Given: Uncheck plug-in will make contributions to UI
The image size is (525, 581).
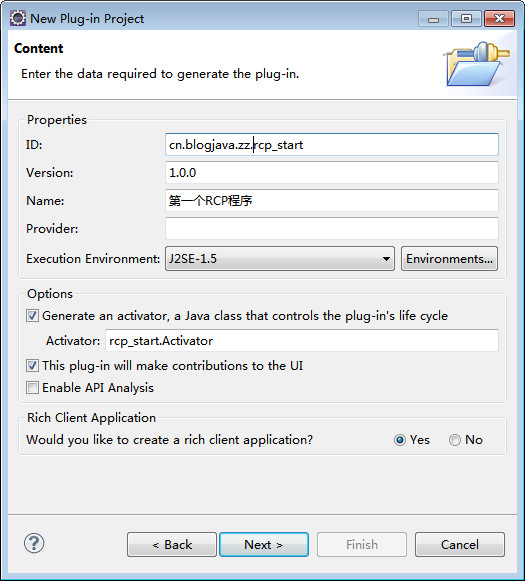Looking at the screenshot, I should (32, 366).
